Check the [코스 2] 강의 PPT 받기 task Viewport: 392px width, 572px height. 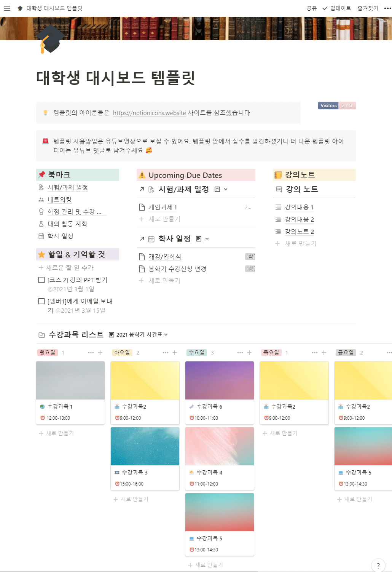pos(41,280)
